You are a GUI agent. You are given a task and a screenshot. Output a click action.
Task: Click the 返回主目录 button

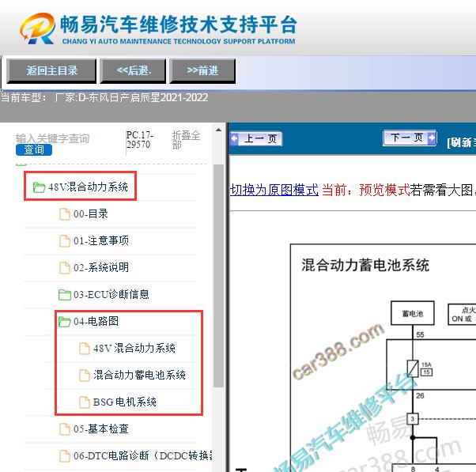coord(51,71)
